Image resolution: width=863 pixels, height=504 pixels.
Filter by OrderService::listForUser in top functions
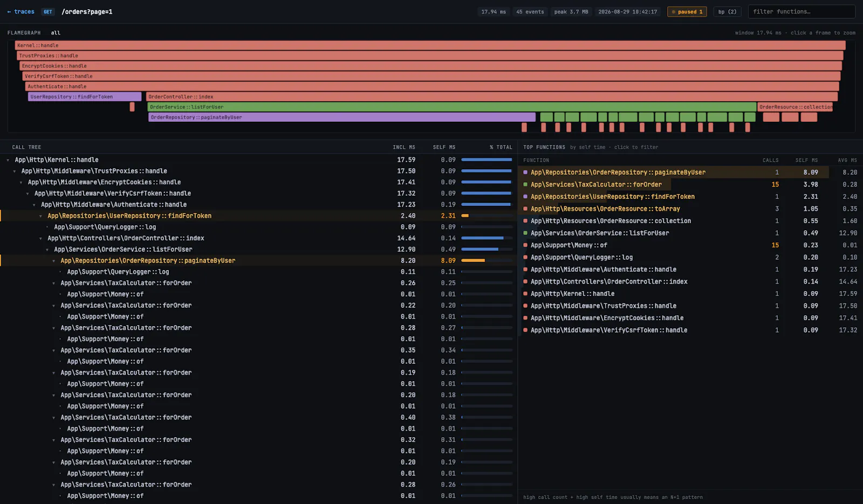[x=690, y=233]
